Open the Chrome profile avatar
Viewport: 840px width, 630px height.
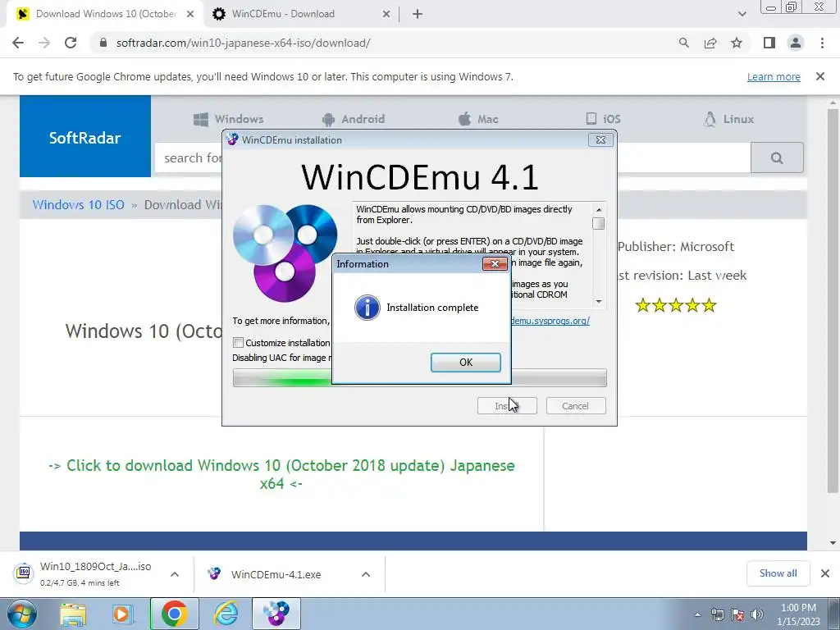[796, 43]
